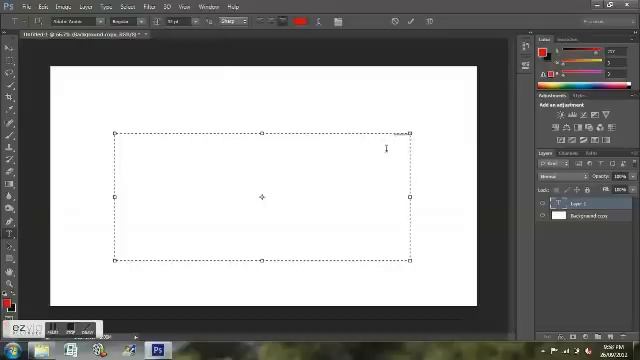Viewport: 640px width, 360px height.
Task: Hide Layer 1 with its eye icon
Action: [542, 203]
